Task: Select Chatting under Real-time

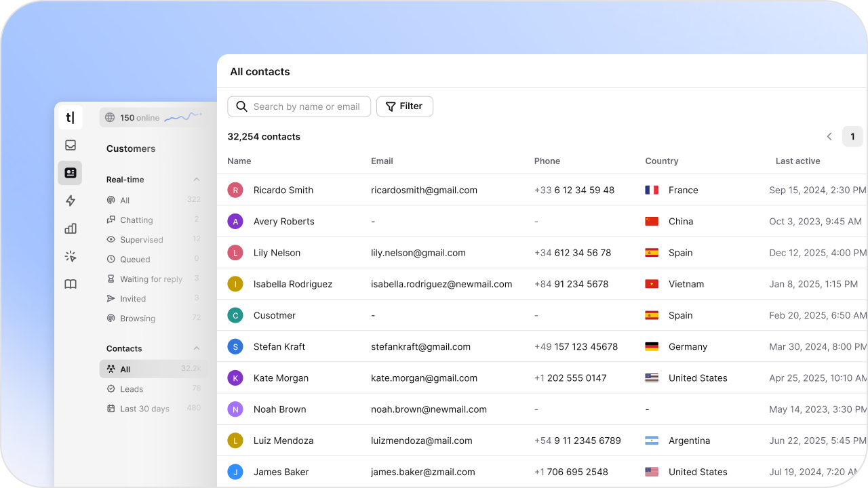Action: [136, 220]
